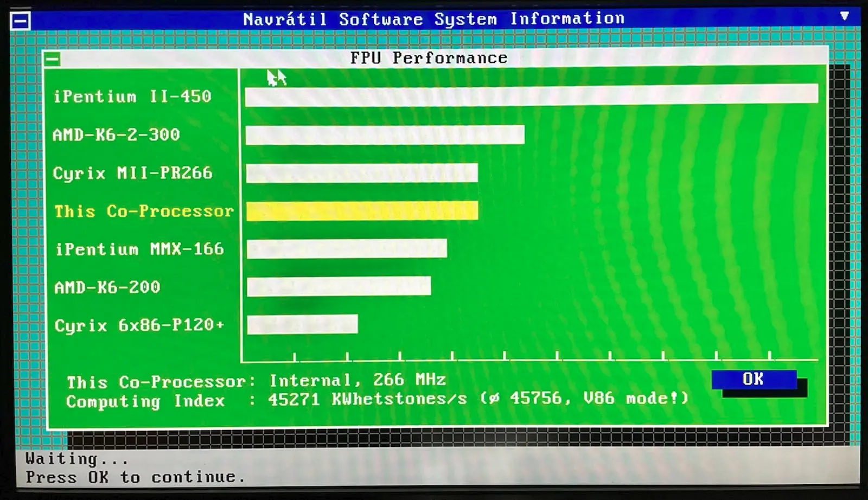Click the Cyrix MII-PR266 performance bar
This screenshot has height=500, width=868.
click(362, 173)
